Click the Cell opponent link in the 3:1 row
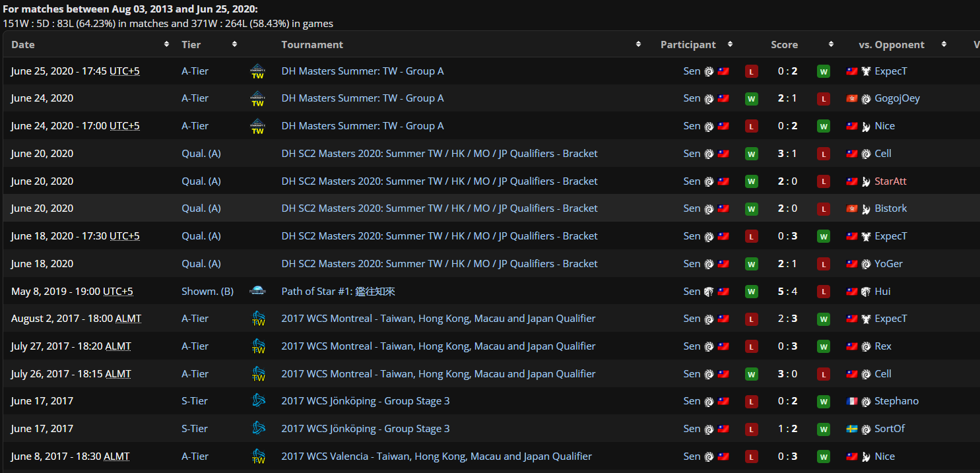The height and width of the screenshot is (473, 980). pos(883,154)
